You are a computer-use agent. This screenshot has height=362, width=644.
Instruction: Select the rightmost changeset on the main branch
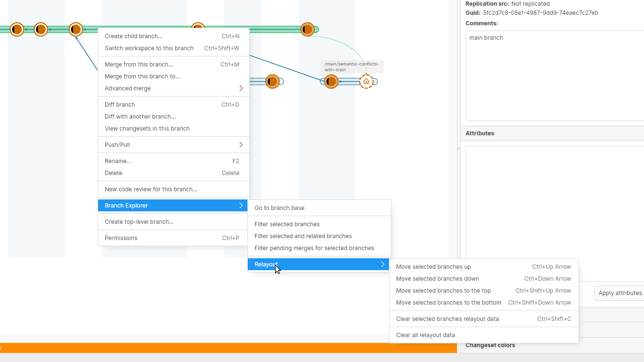pyautogui.click(x=307, y=29)
